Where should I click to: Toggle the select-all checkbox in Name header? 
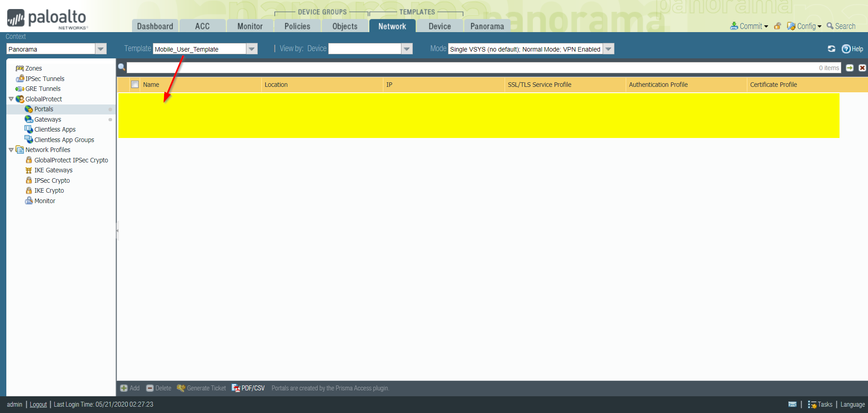click(x=135, y=85)
